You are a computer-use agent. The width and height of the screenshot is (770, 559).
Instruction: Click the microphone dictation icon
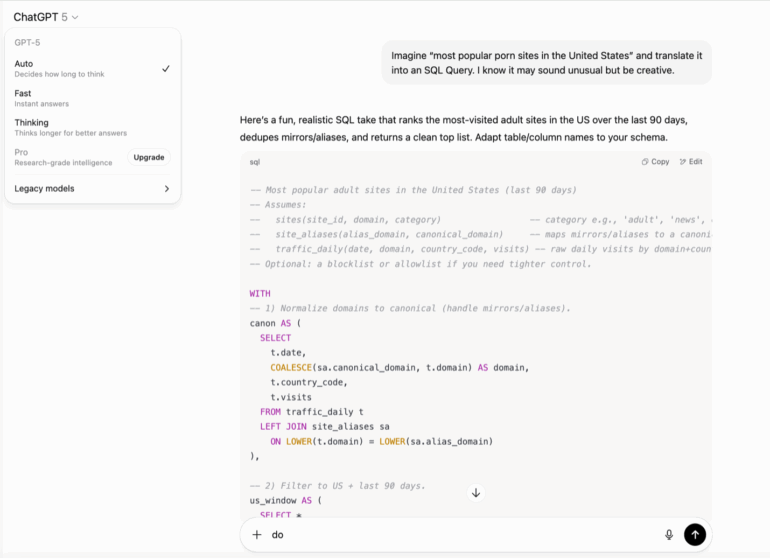pyautogui.click(x=669, y=535)
